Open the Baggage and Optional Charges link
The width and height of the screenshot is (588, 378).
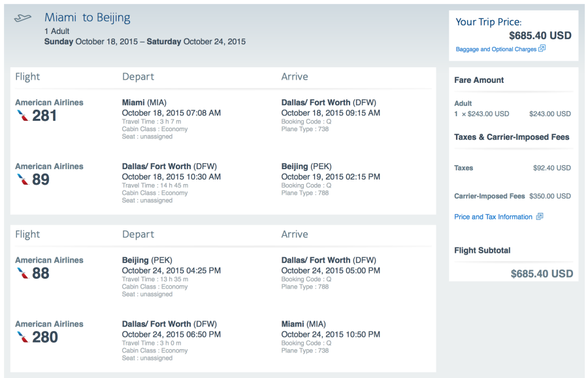496,50
